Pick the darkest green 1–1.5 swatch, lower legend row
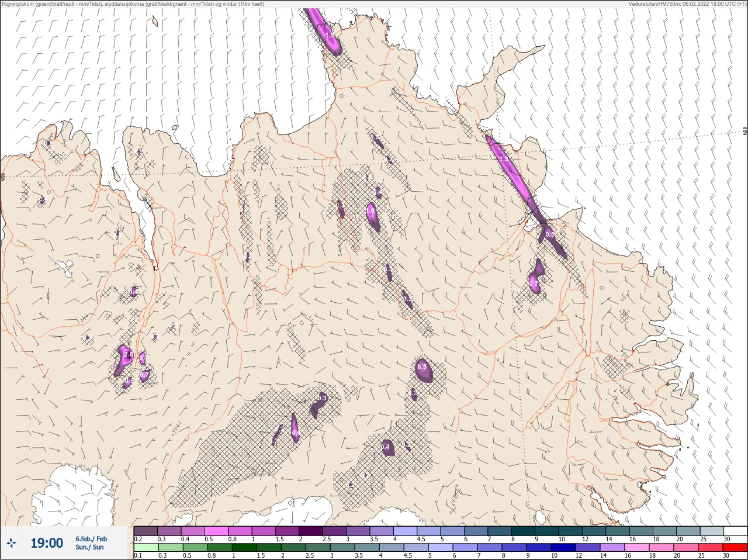This screenshot has width=748, height=560. coord(244,548)
